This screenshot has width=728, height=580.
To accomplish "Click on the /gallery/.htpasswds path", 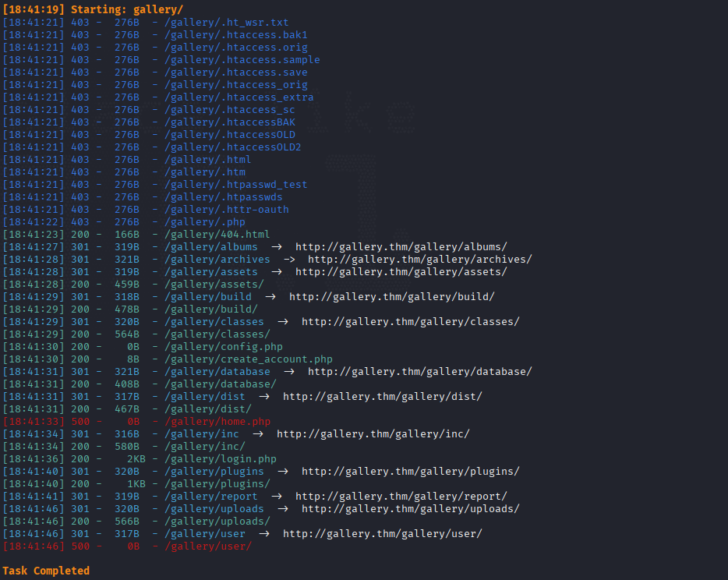I will [x=224, y=197].
